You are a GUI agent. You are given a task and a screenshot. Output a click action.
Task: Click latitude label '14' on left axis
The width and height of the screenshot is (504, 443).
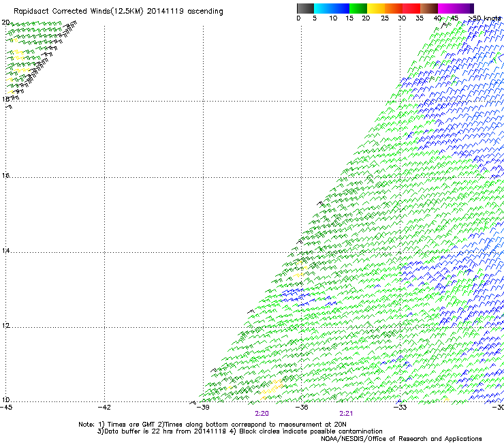pos(5,251)
